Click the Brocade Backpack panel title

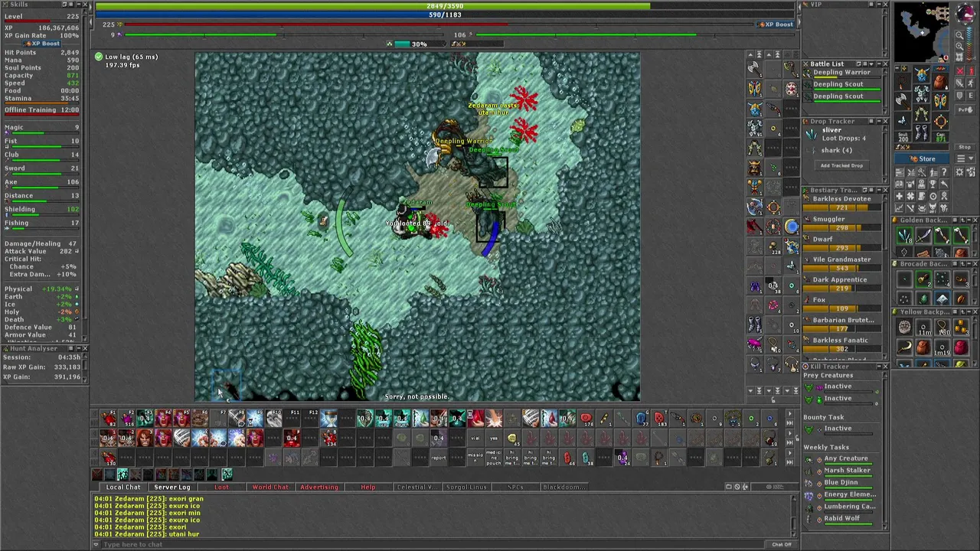923,264
